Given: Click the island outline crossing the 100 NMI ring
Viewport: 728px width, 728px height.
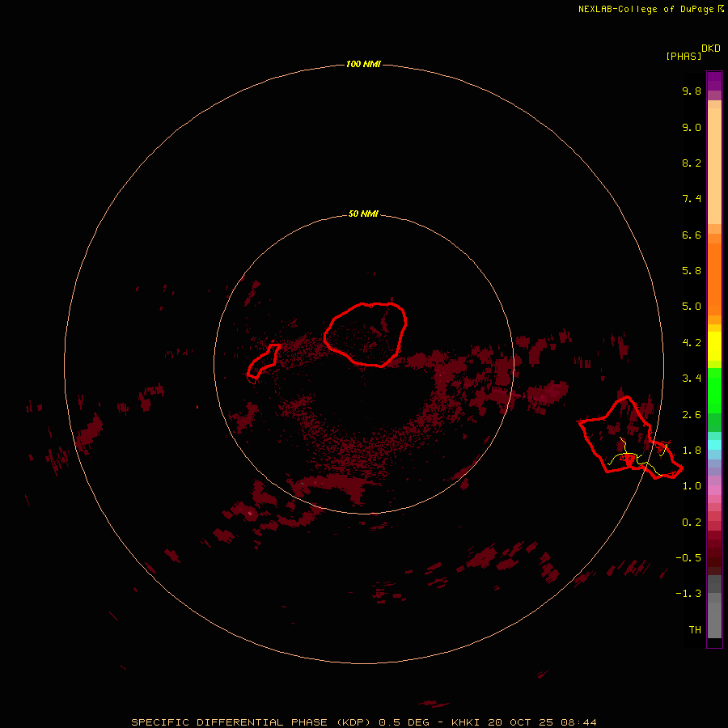Looking at the screenshot, I should point(630,438).
